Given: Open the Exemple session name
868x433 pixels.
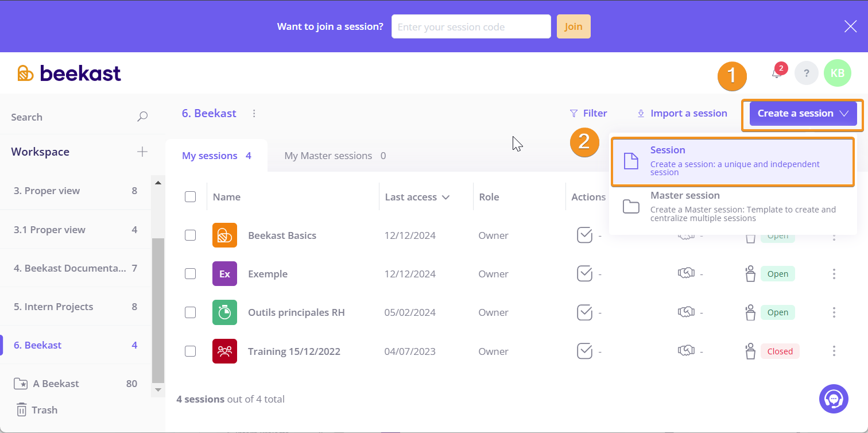Looking at the screenshot, I should [x=268, y=274].
